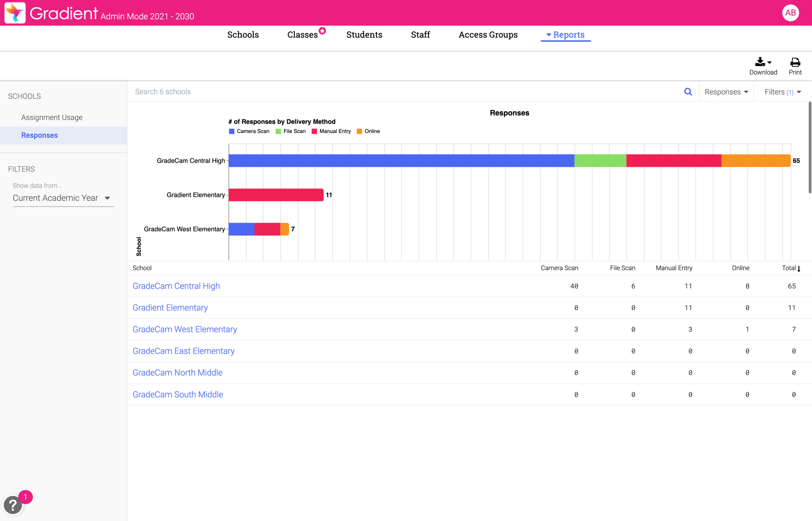Screen dimensions: 812x521
Task: Click Central High's Total value 65
Action: click(x=792, y=286)
